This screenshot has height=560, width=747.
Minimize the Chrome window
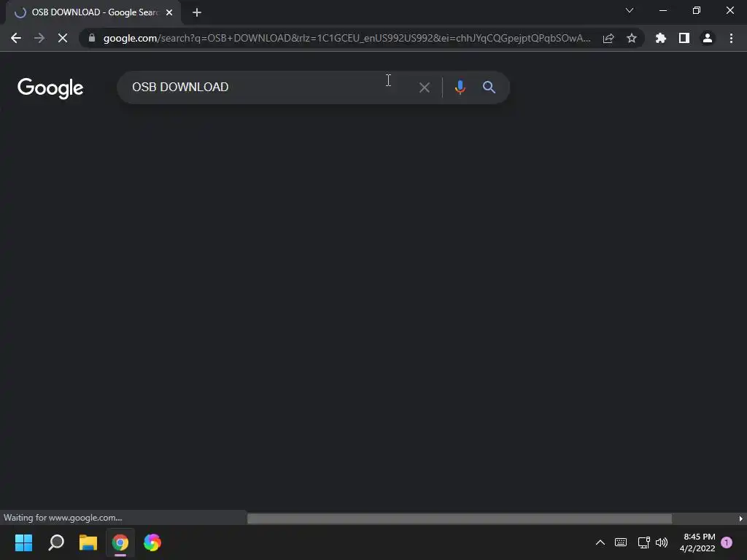(662, 10)
